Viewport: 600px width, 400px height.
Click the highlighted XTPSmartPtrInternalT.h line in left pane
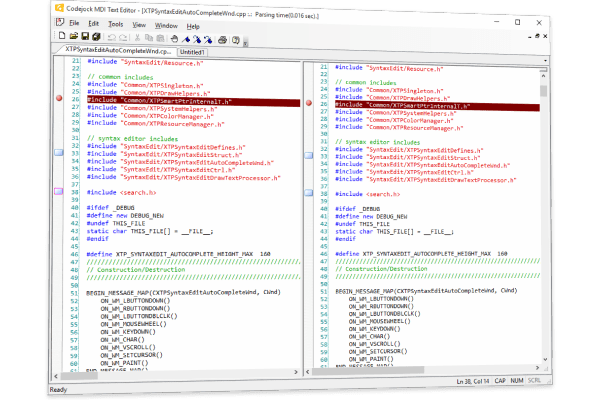[194, 101]
